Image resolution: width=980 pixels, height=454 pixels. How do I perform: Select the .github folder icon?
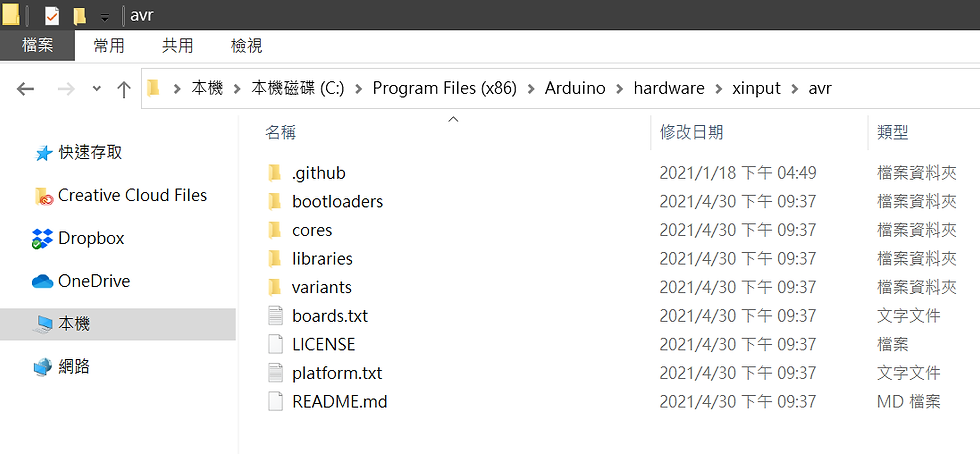[x=275, y=173]
